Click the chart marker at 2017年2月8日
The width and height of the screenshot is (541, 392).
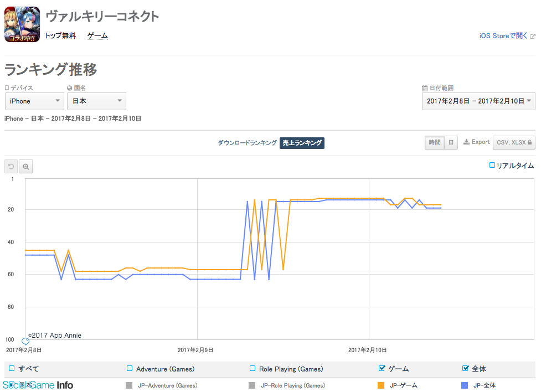click(x=25, y=342)
